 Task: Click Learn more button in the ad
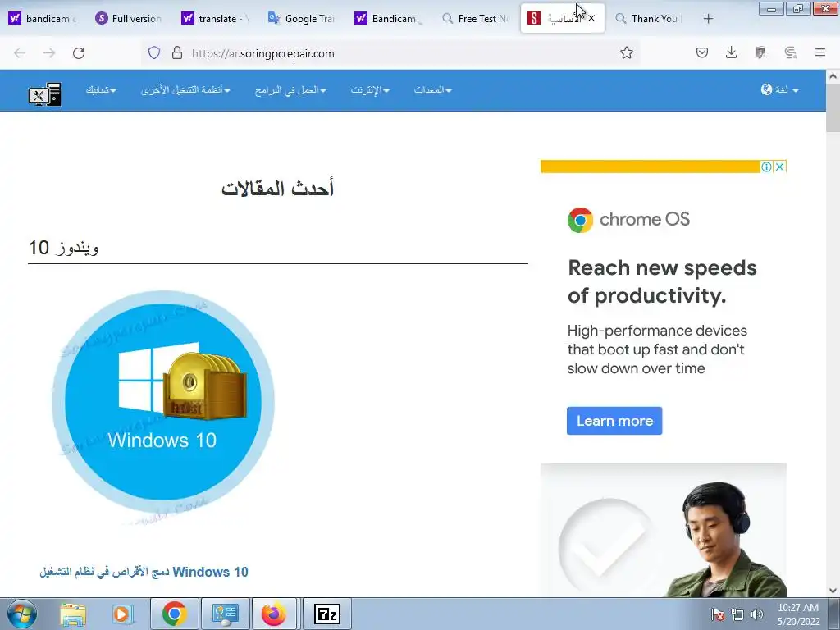pyautogui.click(x=614, y=421)
